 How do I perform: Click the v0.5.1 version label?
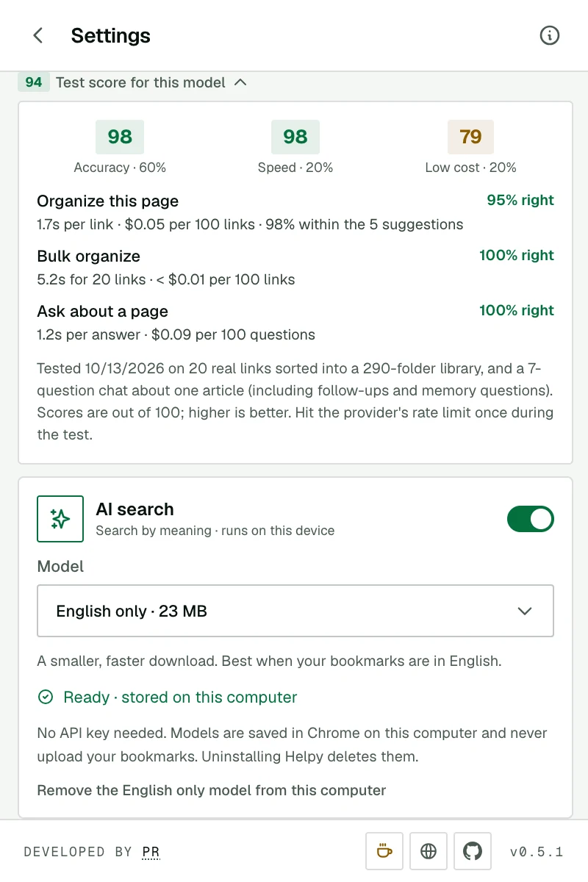tap(537, 852)
